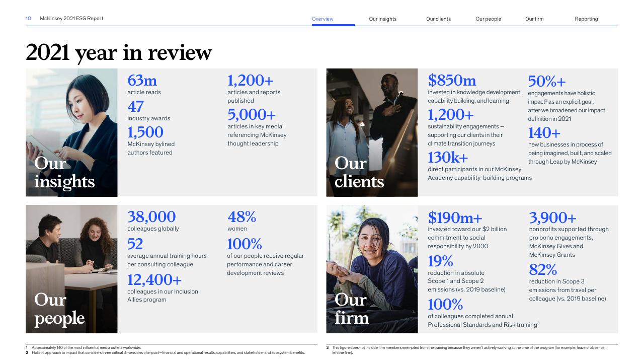Select footnote 2 on holistic approach to impact
The image size is (644, 363).
166,352
